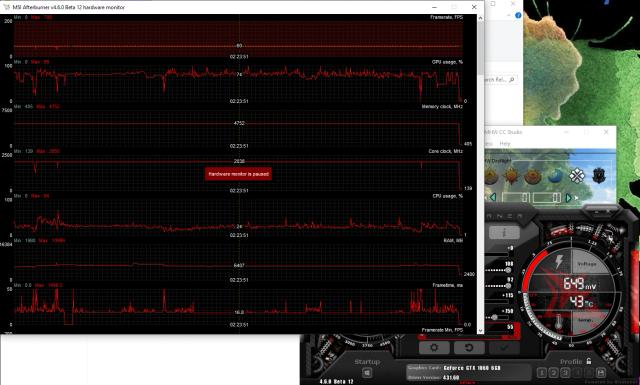Open the Help menu in CC Studio
This screenshot has width=640, height=385.
(505, 143)
